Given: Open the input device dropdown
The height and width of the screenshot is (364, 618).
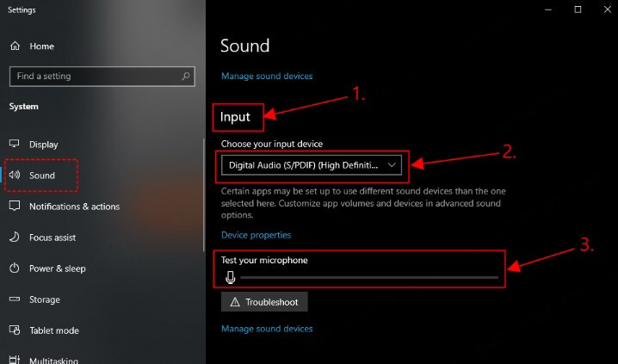Looking at the screenshot, I should click(311, 164).
